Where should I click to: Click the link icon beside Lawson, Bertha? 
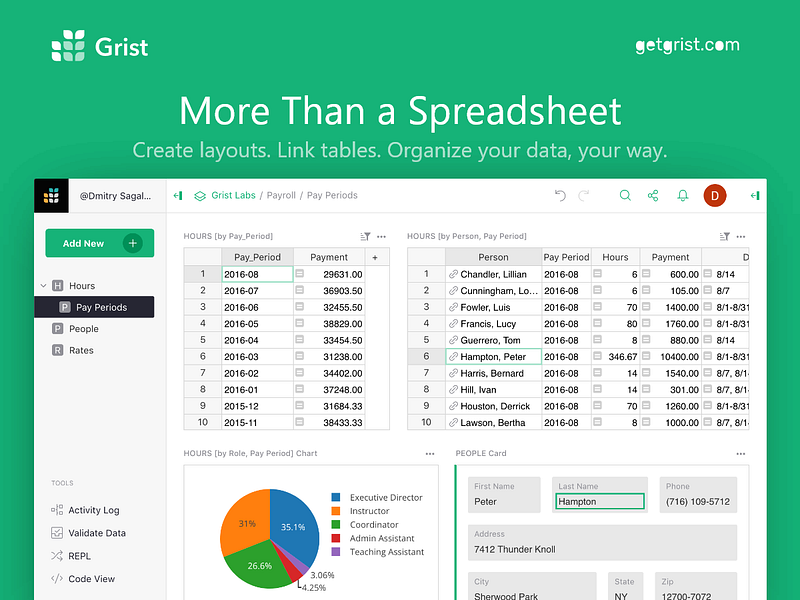(453, 422)
